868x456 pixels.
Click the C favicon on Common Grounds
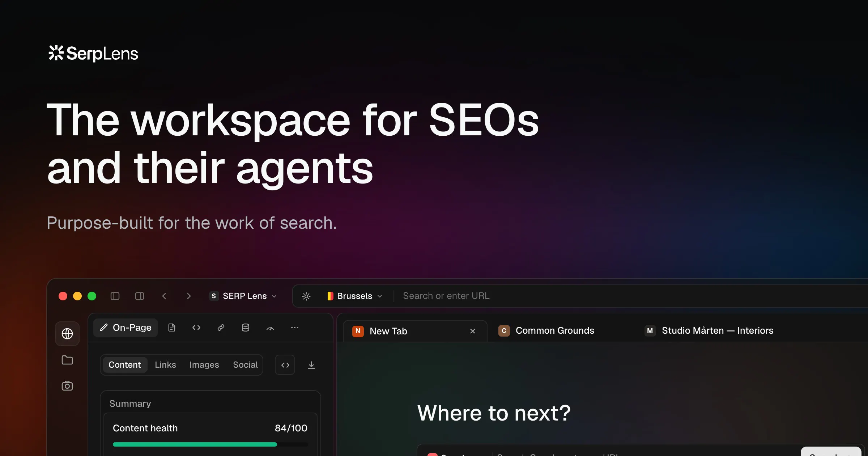[504, 330]
